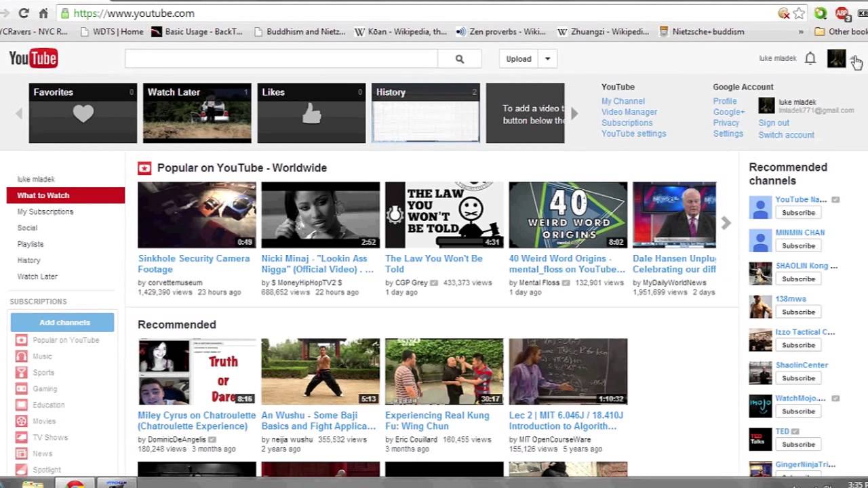Viewport: 868px width, 488px height.
Task: Click the News channel icon in sidebar
Action: [22, 454]
